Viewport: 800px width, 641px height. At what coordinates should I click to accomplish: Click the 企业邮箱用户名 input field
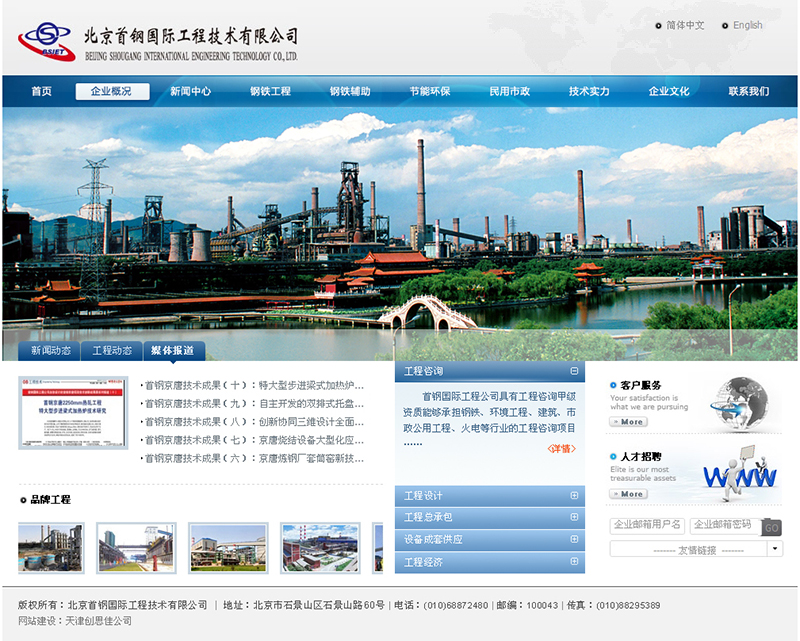(647, 525)
